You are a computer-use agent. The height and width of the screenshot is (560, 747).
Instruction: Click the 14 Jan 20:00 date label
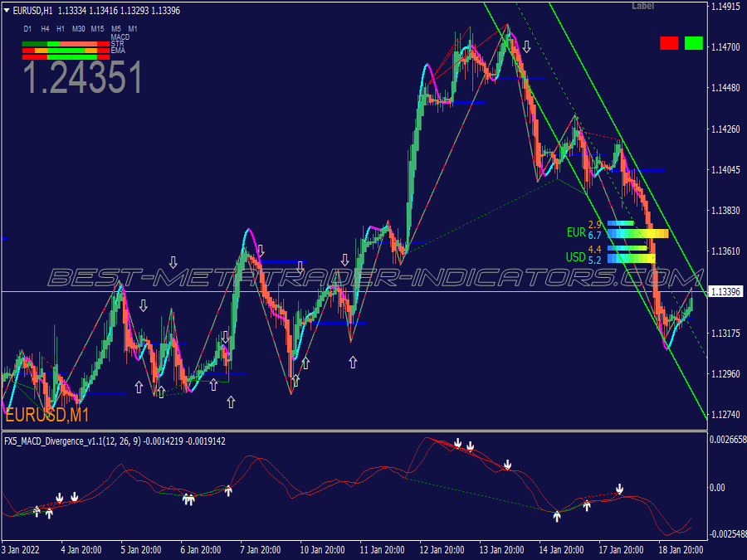(561, 550)
